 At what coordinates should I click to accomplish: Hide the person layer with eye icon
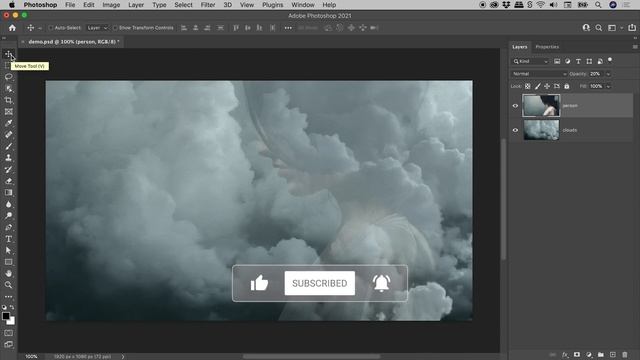515,106
